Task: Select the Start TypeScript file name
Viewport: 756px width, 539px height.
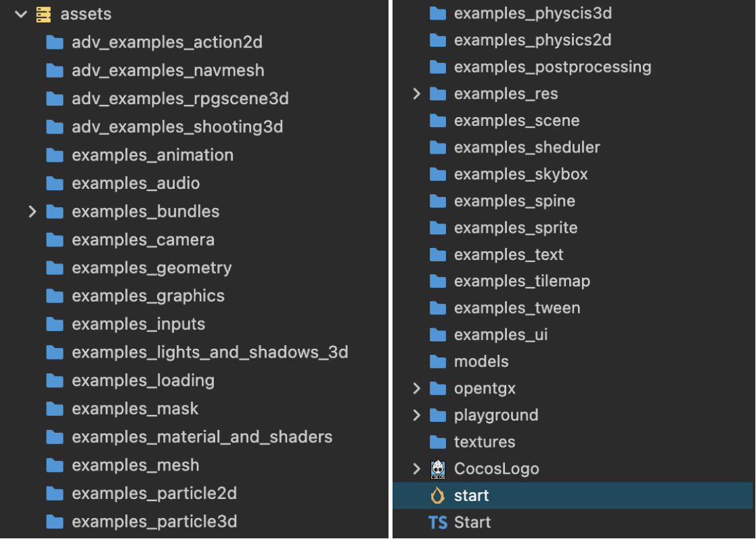Action: pyautogui.click(x=472, y=523)
